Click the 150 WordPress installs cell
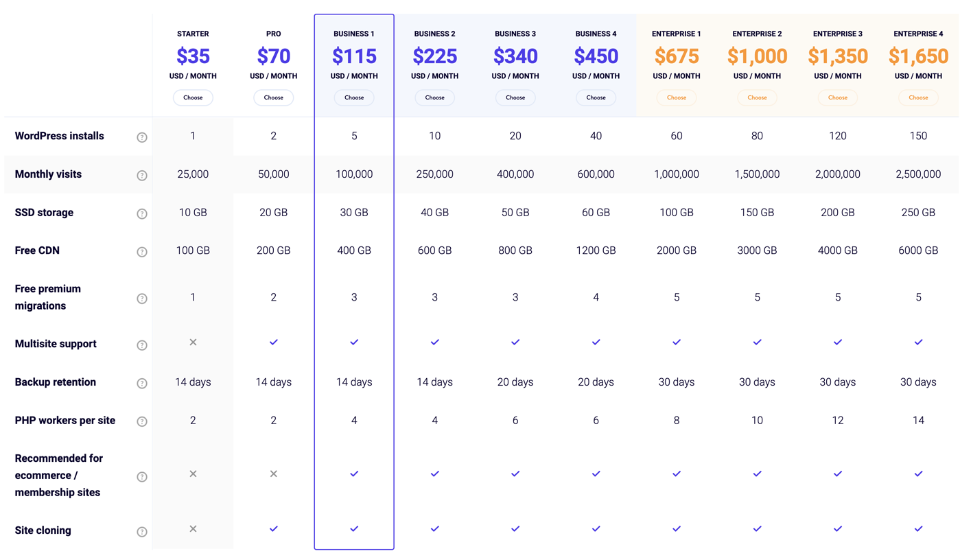This screenshot has height=560, width=960. coord(918,136)
